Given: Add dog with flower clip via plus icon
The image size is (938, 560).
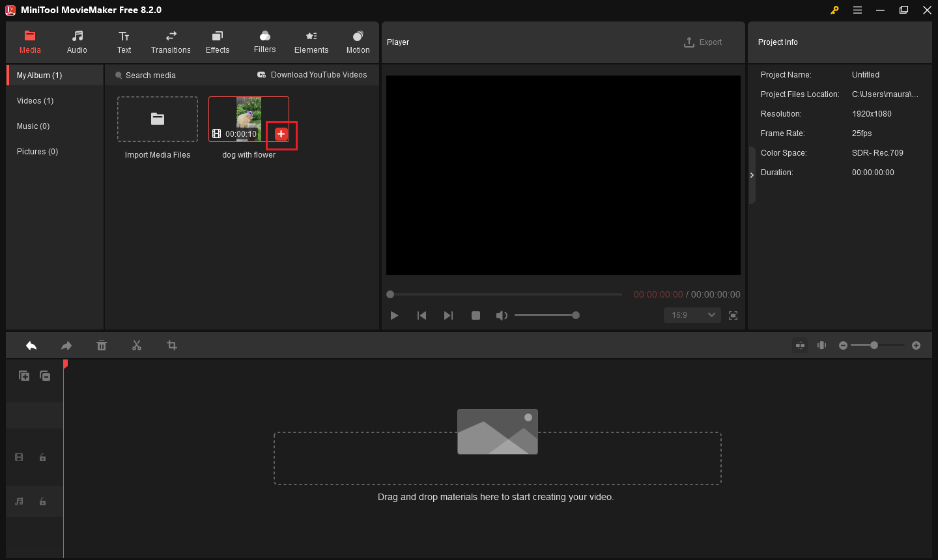Looking at the screenshot, I should coord(281,133).
